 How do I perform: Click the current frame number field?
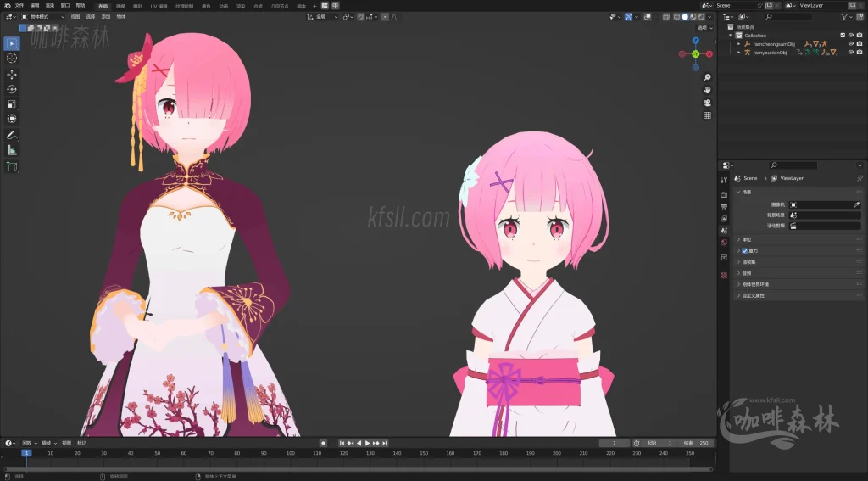(614, 444)
